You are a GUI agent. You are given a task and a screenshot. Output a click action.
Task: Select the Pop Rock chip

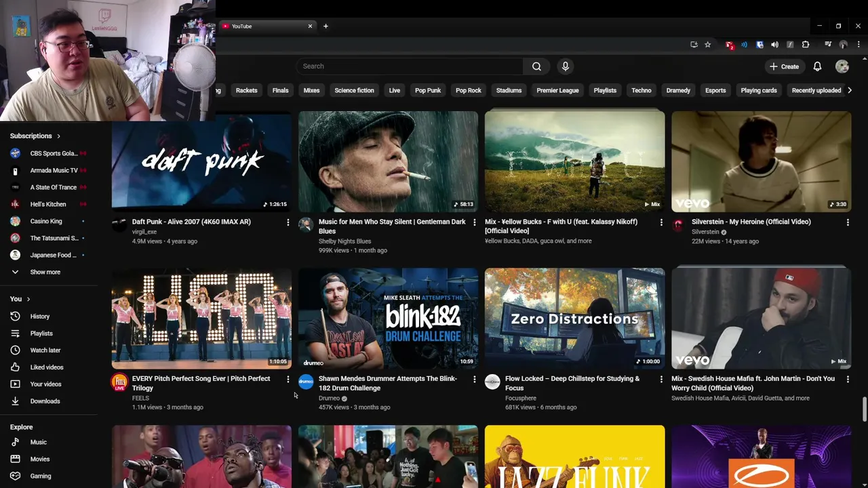coord(469,90)
